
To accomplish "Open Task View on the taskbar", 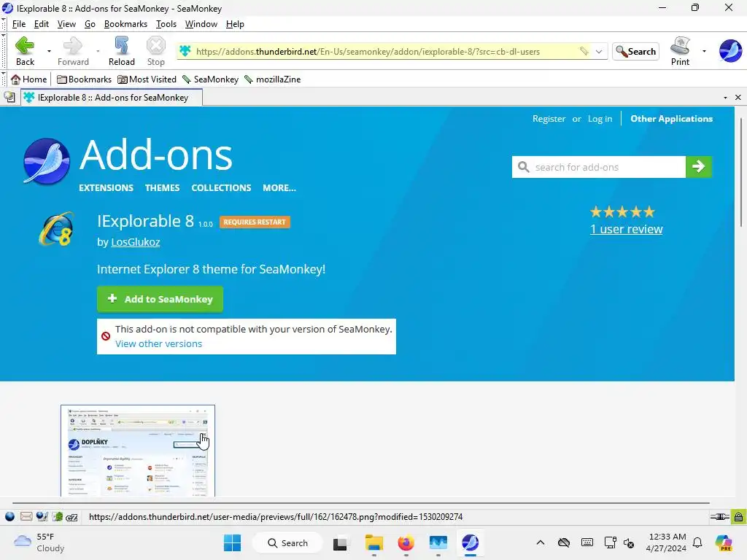I will click(340, 542).
